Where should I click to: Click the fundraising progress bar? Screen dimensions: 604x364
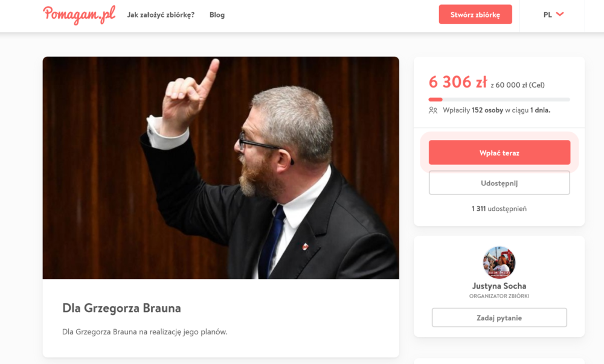[500, 100]
